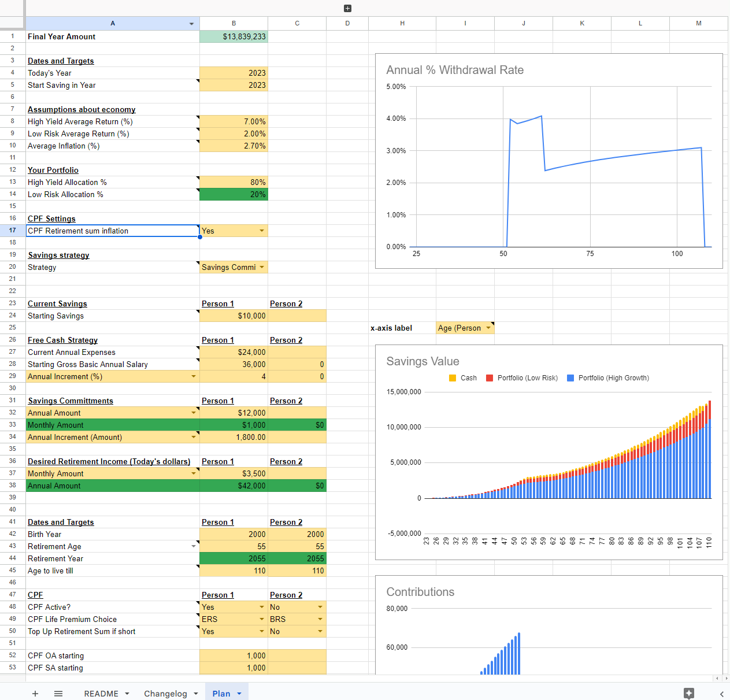Image resolution: width=730 pixels, height=700 pixels.
Task: Open the x-axis label Age (Person dropdown
Action: tap(488, 328)
